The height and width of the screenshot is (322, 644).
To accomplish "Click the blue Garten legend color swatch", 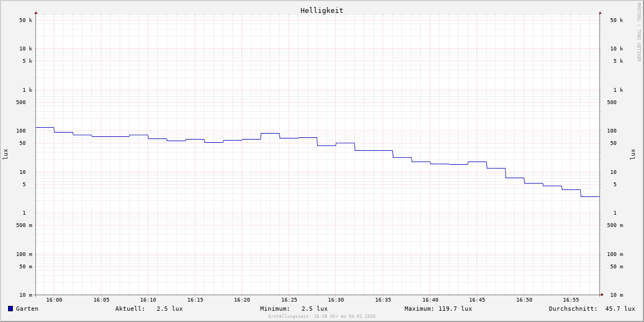I will tap(10, 309).
